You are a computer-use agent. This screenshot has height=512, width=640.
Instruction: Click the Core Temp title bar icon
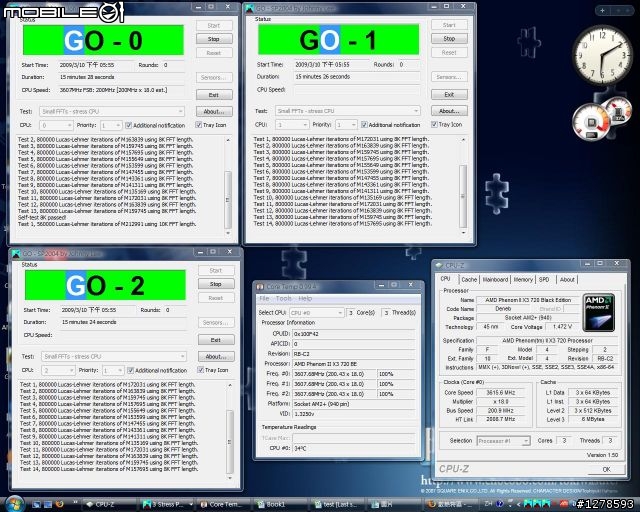[260, 287]
